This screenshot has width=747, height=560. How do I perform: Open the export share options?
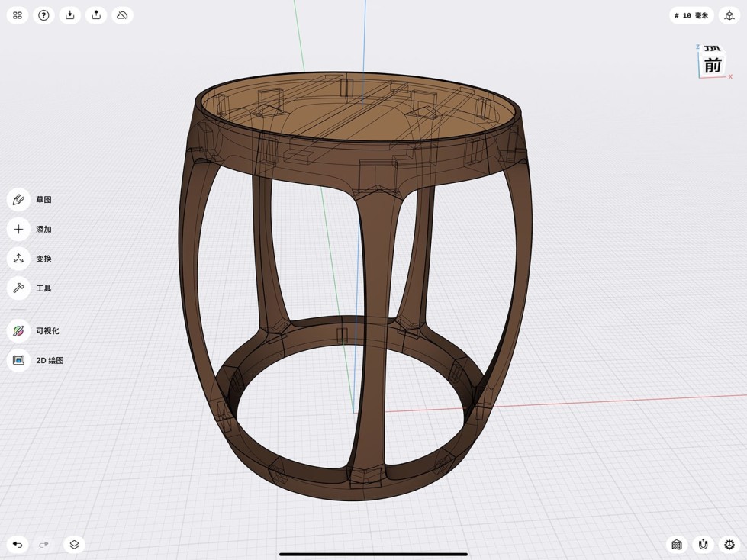[96, 14]
